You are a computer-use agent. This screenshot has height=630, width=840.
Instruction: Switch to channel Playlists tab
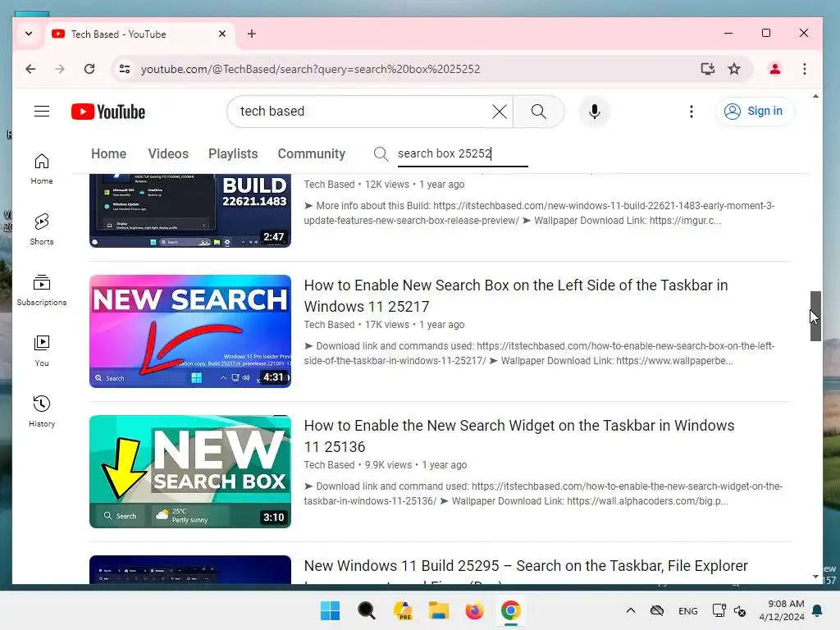point(233,153)
